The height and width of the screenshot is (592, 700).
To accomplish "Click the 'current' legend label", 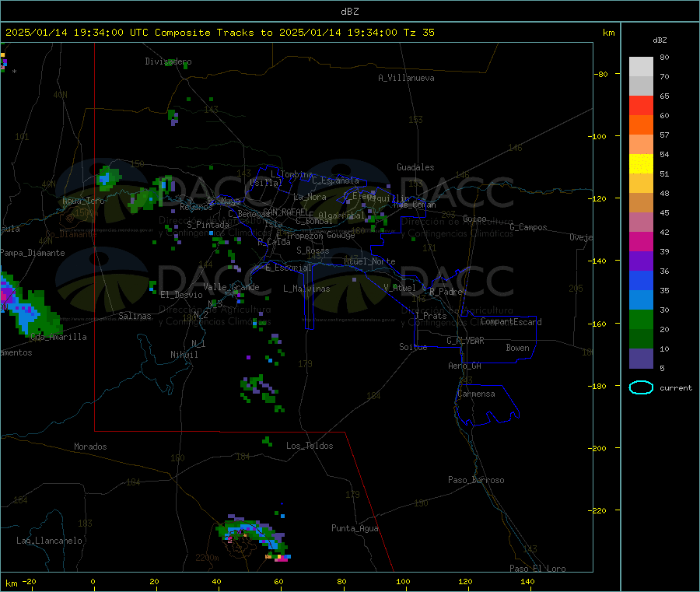I will pos(676,388).
